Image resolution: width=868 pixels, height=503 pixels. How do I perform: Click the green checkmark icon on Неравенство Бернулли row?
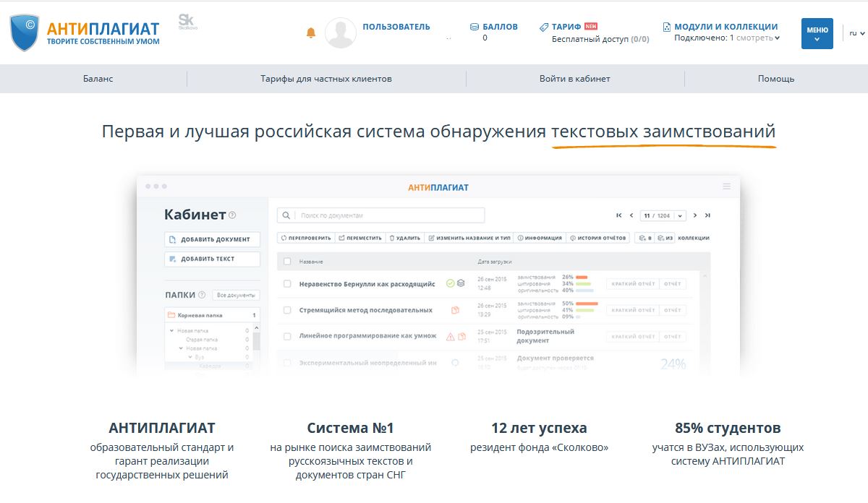point(450,283)
